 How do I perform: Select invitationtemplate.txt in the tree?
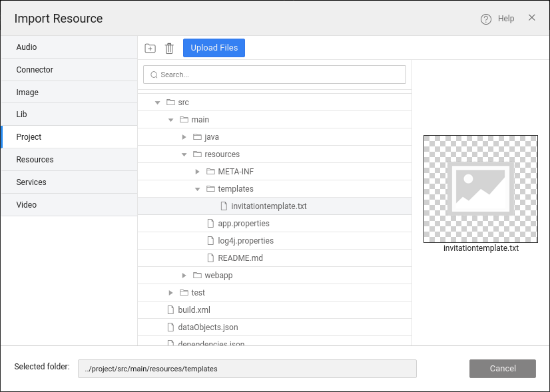268,206
